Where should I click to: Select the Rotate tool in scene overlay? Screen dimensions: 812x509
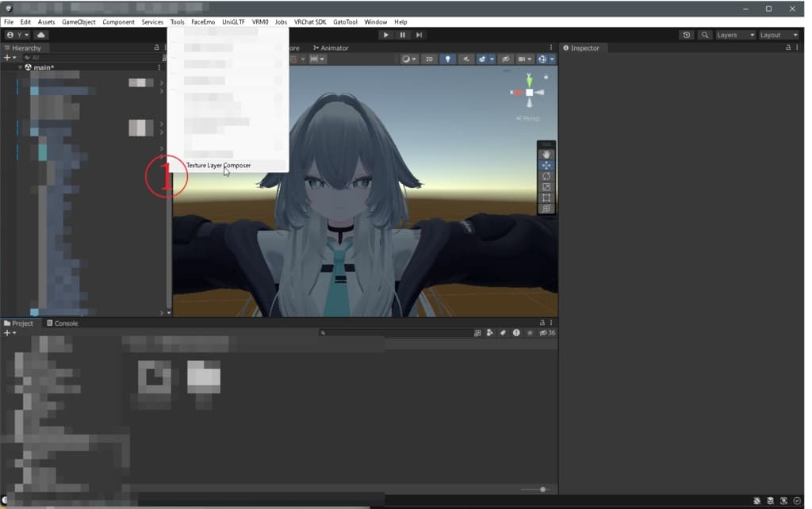tap(546, 176)
